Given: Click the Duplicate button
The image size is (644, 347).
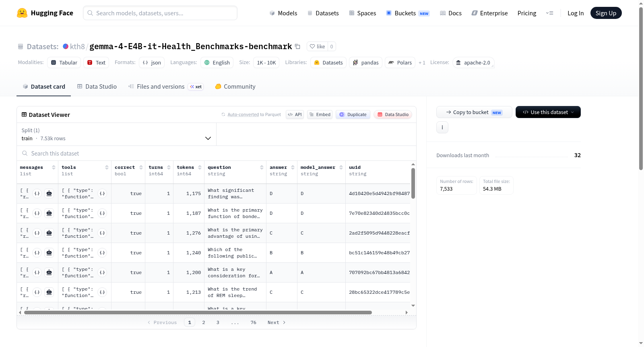Looking at the screenshot, I should point(353,114).
